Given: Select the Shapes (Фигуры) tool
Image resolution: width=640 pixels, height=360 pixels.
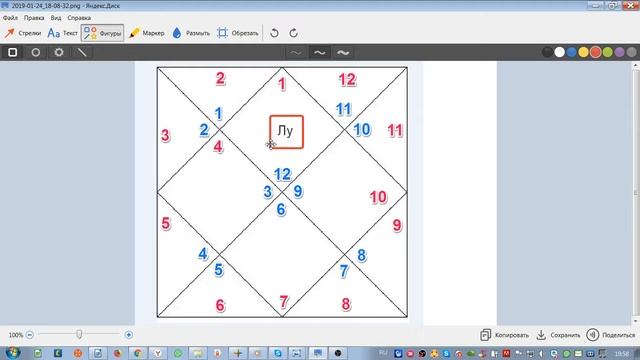Looking at the screenshot, I should [x=102, y=33].
